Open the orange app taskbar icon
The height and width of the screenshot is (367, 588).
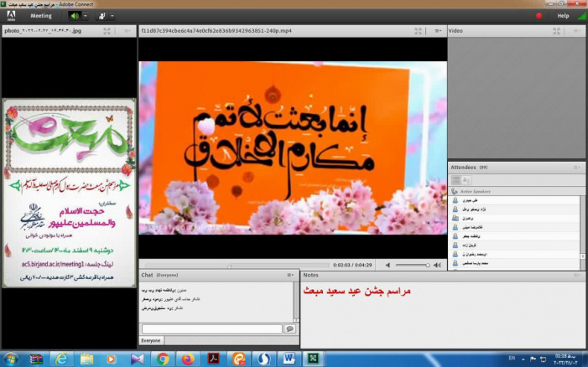coord(238,359)
